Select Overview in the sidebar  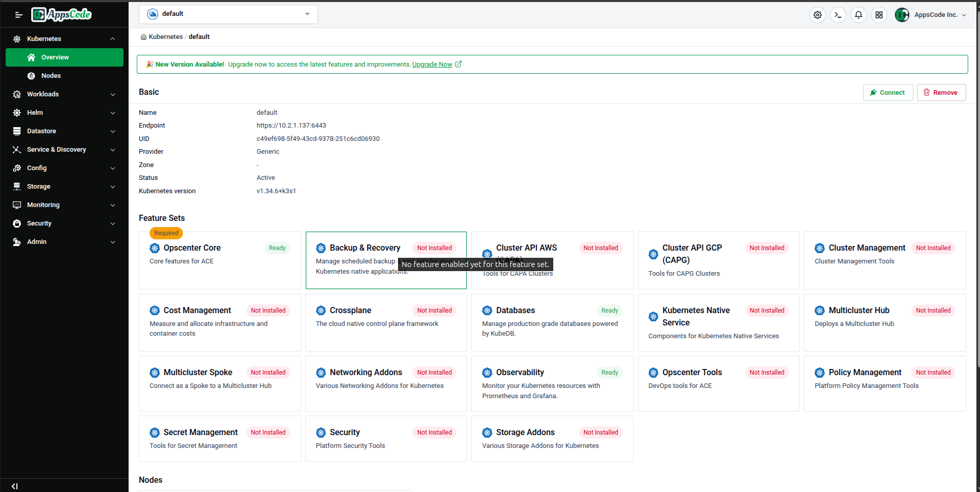pyautogui.click(x=55, y=57)
